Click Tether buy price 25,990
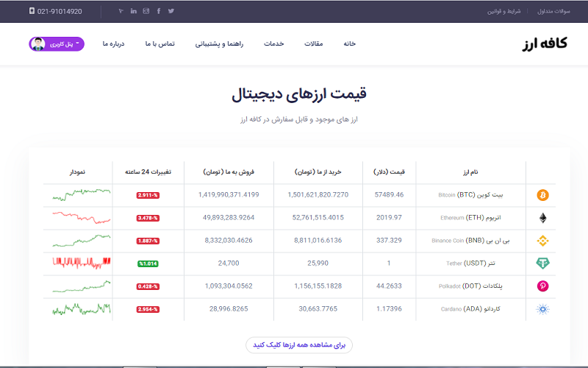This screenshot has width=588, height=368. (318, 263)
